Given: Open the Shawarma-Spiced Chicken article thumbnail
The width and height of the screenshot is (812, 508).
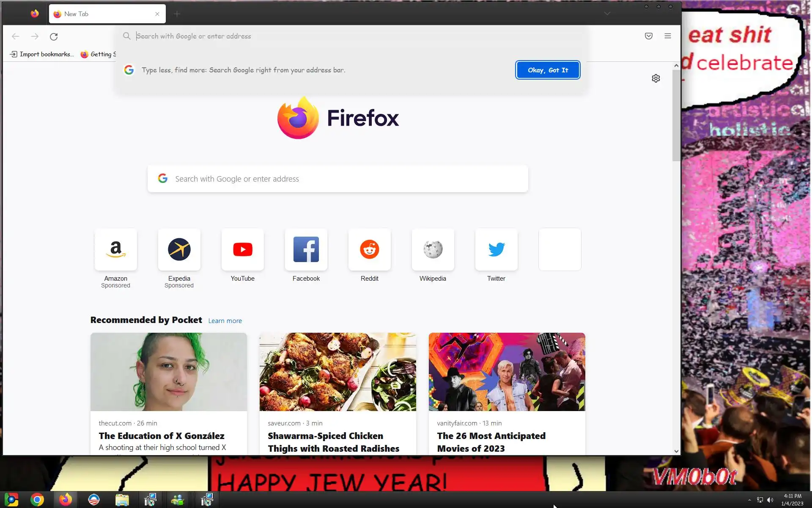Looking at the screenshot, I should tap(337, 372).
